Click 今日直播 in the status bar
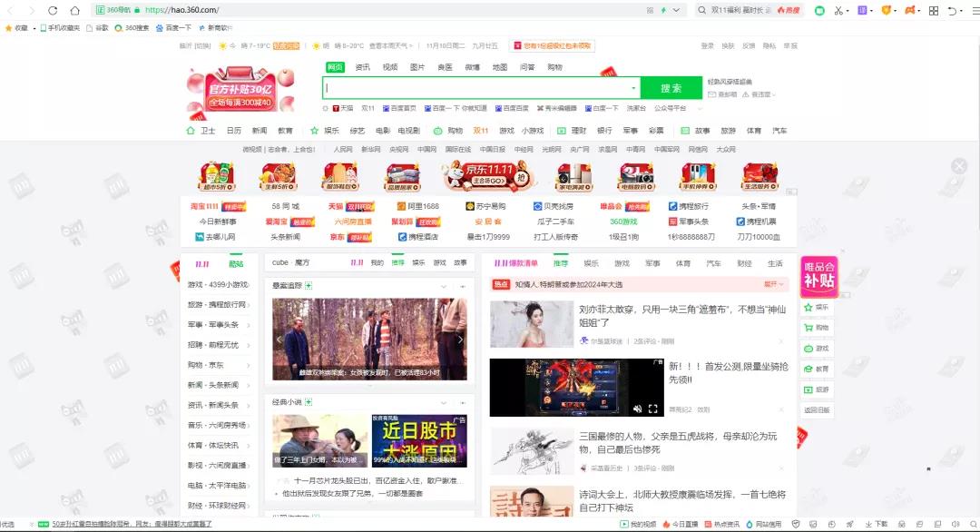Viewport: 980px width, 532px height. coord(680,525)
